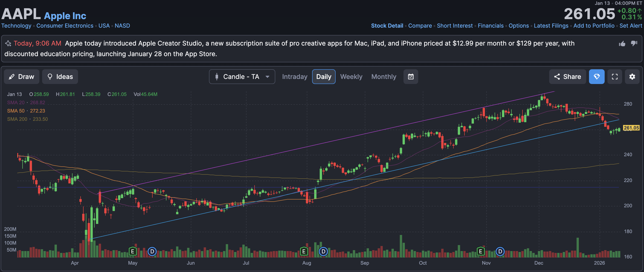Open the Short Interest link
The height and width of the screenshot is (272, 644).
coord(455,26)
